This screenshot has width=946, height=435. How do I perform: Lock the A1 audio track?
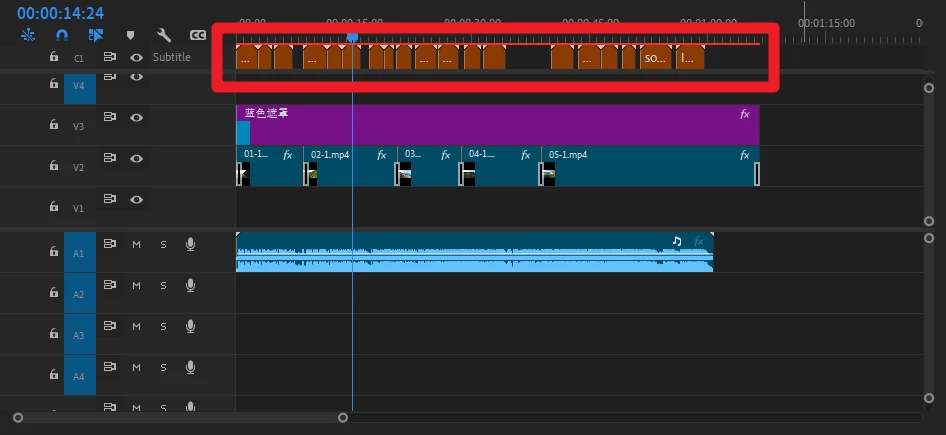pyautogui.click(x=54, y=251)
